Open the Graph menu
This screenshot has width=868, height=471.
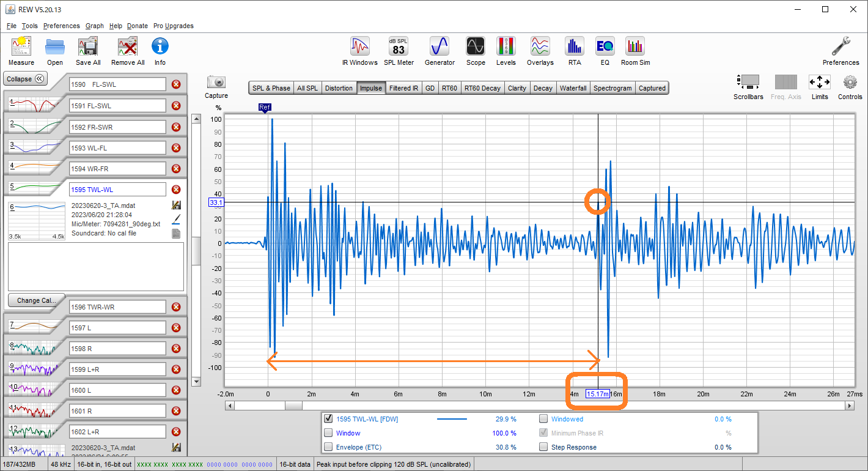(x=95, y=26)
